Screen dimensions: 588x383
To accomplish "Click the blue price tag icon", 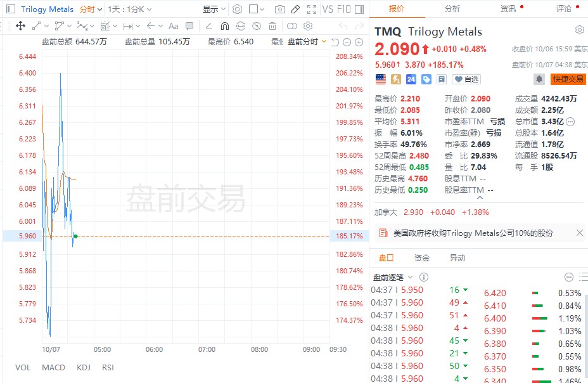I will point(426,79).
